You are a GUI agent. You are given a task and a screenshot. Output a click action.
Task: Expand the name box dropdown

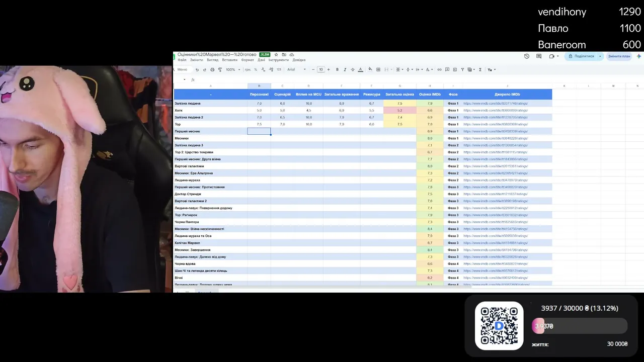click(185, 79)
